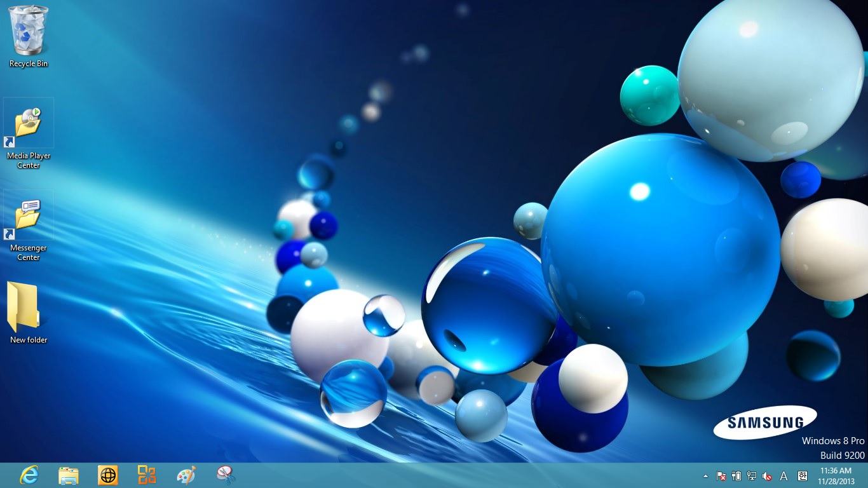868x488 pixels.
Task: Open File Explorer from the taskbar
Action: [x=69, y=475]
